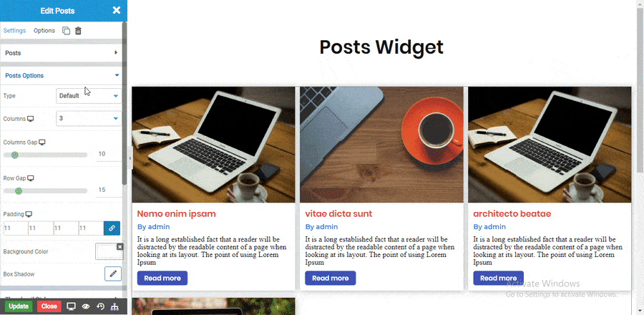The width and height of the screenshot is (644, 315).
Task: Delete the widget with the trash icon
Action: point(78,31)
